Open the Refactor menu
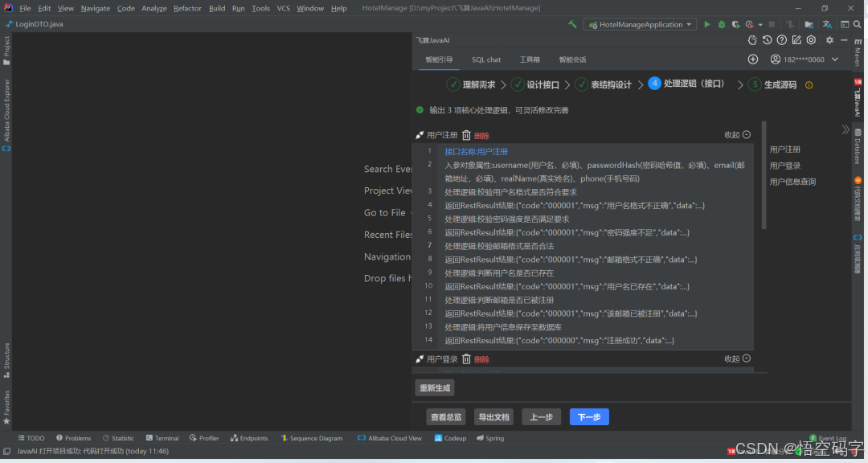 pos(187,8)
